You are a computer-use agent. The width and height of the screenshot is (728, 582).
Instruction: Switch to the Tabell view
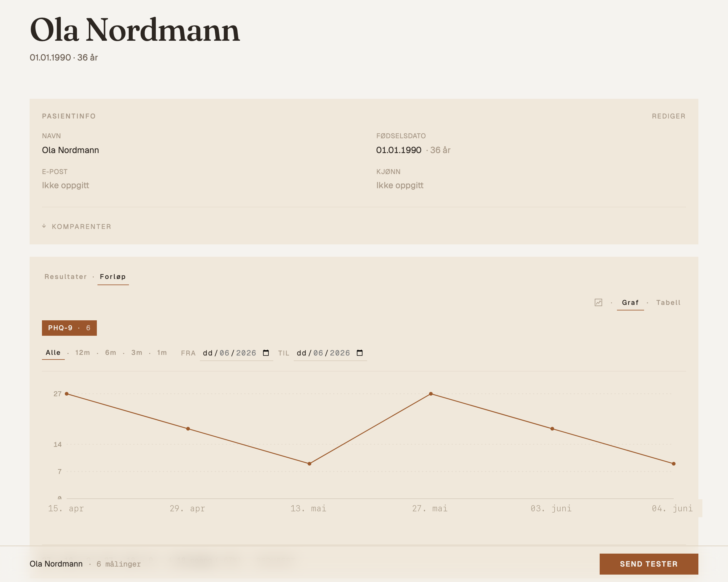[668, 302]
